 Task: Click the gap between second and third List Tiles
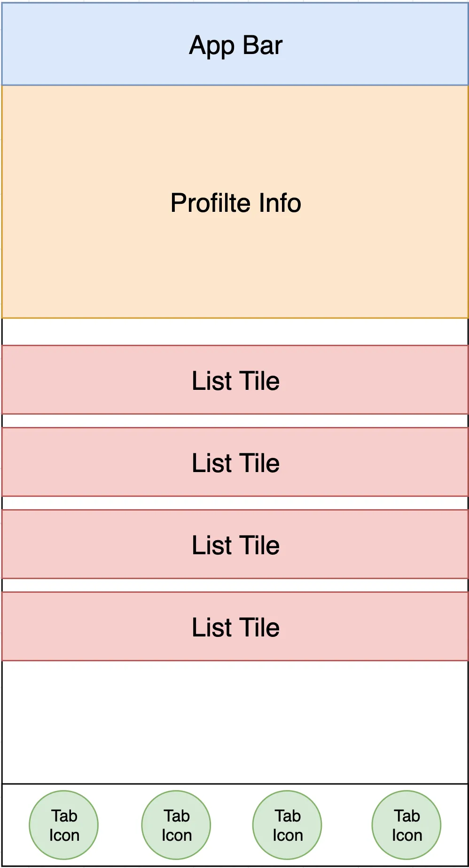point(235,503)
